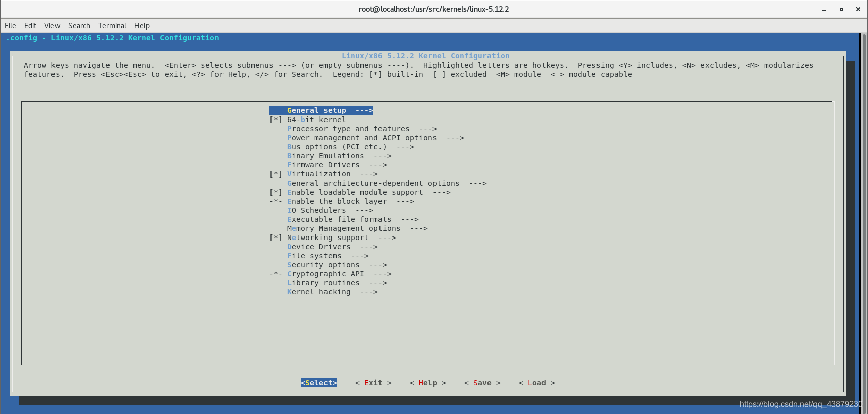
Task: Toggle the Networking support [*] checkbox
Action: tap(276, 238)
